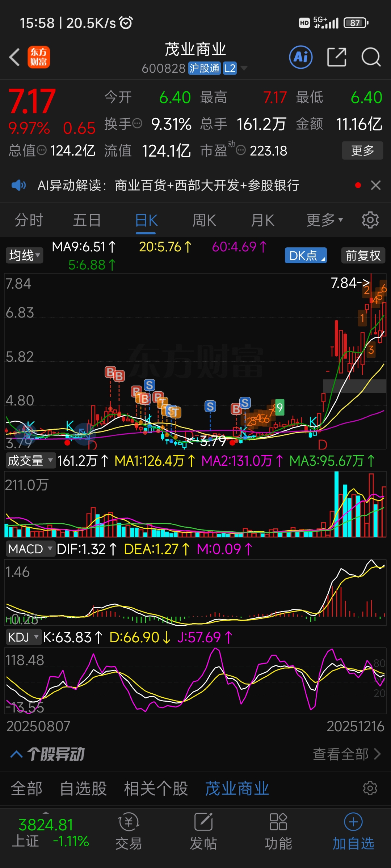This screenshot has height=868, width=391.
Task: Tap the stock code 600828
Action: 164,68
